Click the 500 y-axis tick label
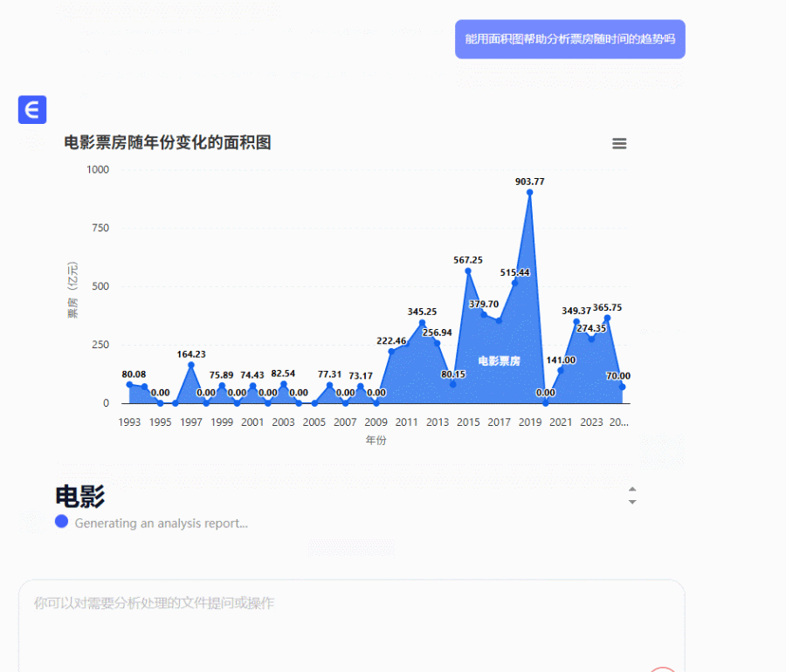This screenshot has height=672, width=786. (100, 286)
